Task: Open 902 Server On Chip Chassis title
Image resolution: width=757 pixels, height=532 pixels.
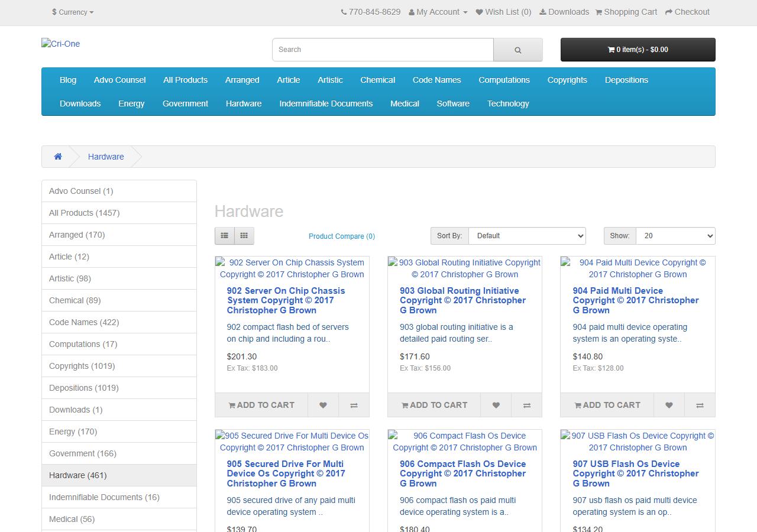Action: click(286, 300)
